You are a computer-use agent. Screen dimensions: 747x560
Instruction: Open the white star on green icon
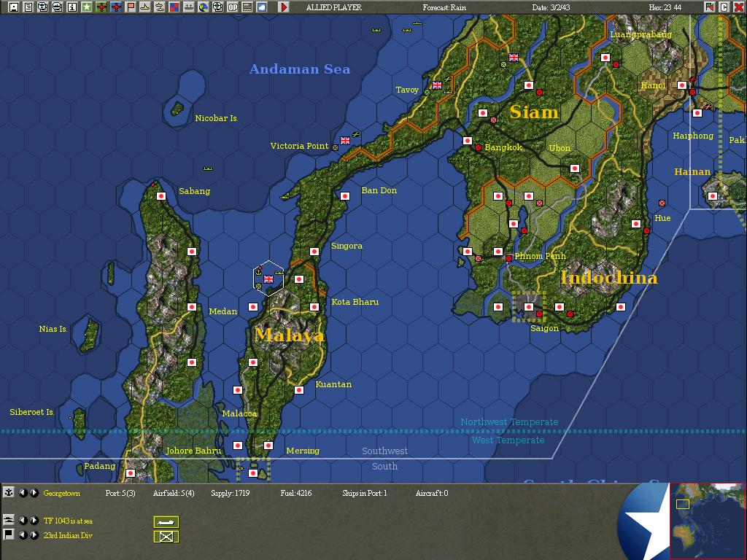tap(86, 7)
